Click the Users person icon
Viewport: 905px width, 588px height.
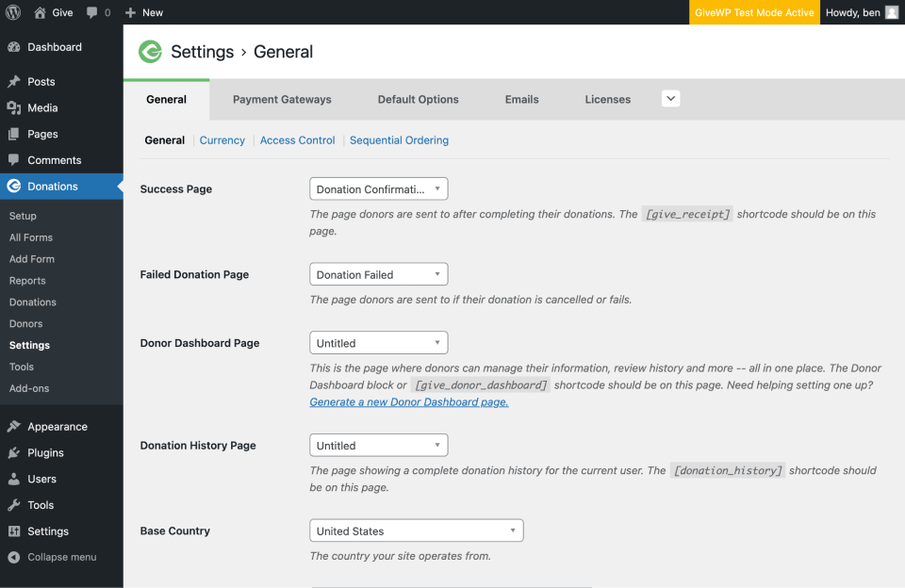14,479
